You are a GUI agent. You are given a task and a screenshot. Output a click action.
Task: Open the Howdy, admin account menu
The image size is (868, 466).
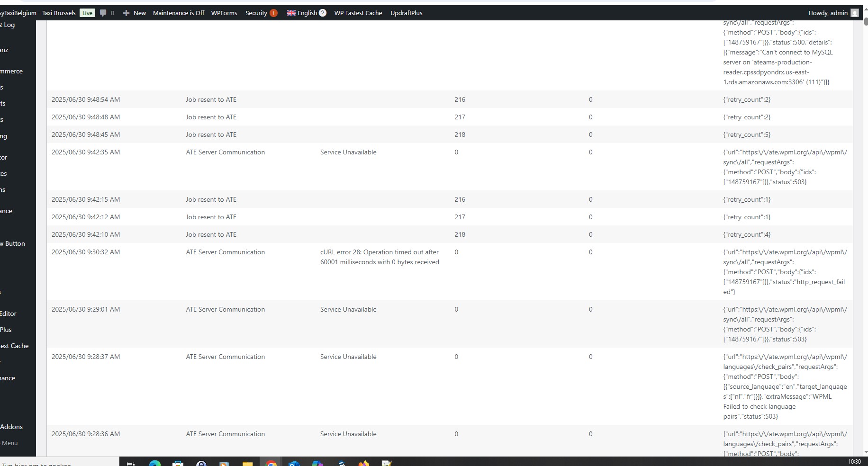(x=833, y=13)
